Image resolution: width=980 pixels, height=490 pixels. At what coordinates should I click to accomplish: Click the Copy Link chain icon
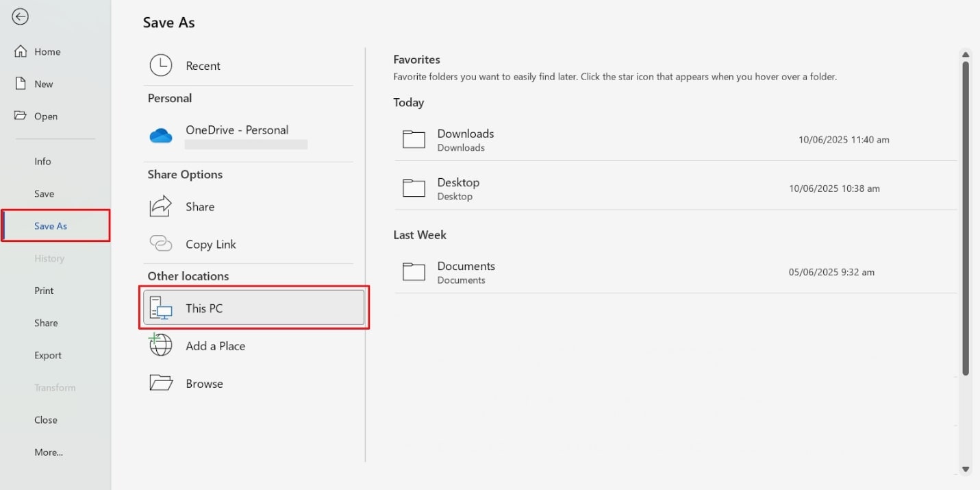point(161,244)
